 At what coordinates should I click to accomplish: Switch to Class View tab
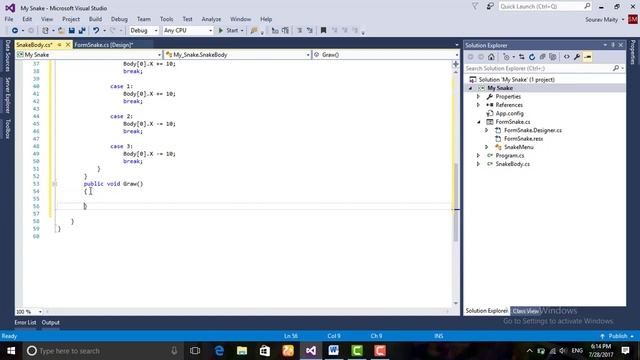click(x=525, y=311)
